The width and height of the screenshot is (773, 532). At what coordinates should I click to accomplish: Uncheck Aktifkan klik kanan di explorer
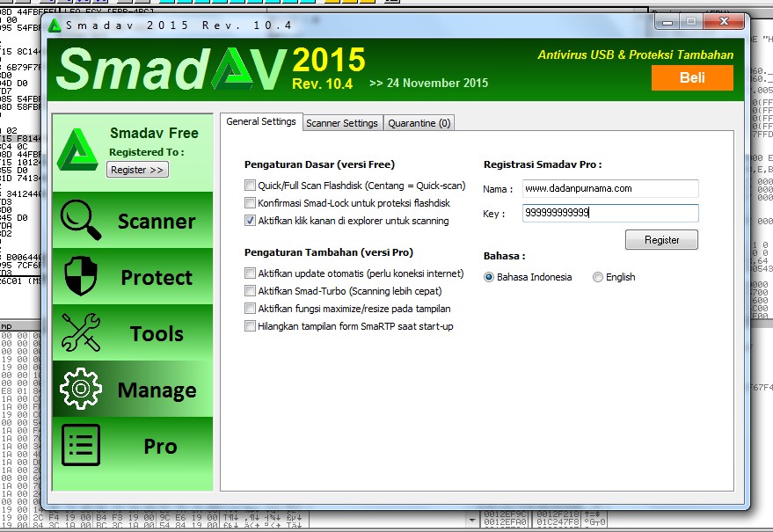tap(250, 221)
